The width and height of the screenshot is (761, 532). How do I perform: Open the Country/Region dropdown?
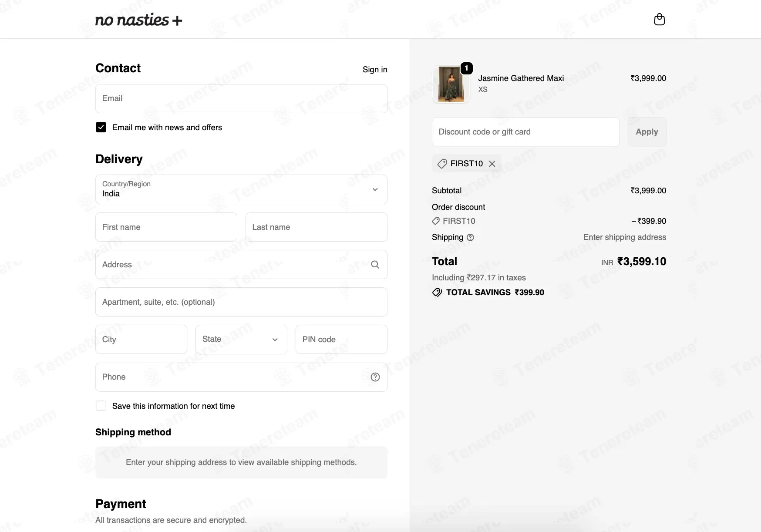(x=241, y=189)
